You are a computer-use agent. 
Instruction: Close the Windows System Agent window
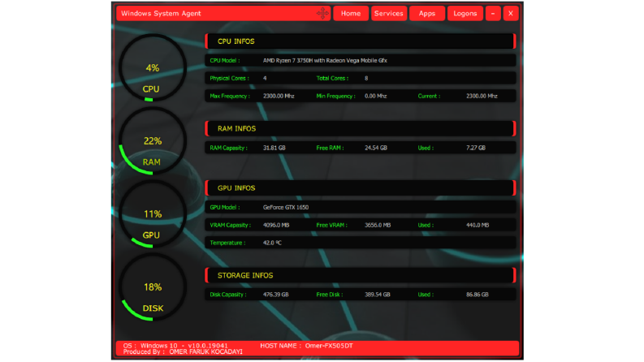pos(511,13)
